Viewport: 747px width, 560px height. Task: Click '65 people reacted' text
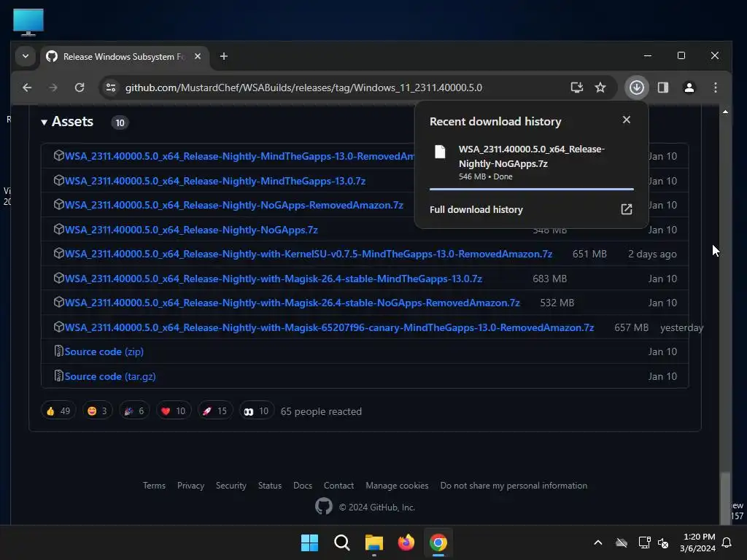(x=321, y=411)
